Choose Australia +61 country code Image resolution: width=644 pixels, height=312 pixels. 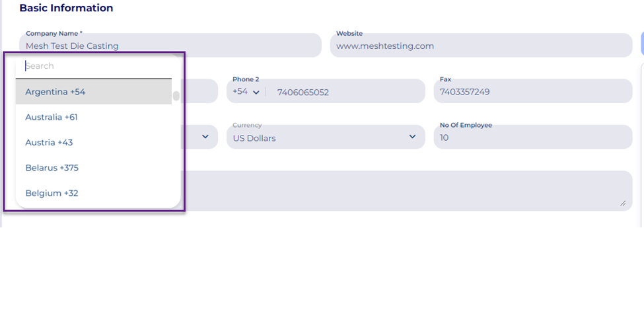[x=93, y=117]
